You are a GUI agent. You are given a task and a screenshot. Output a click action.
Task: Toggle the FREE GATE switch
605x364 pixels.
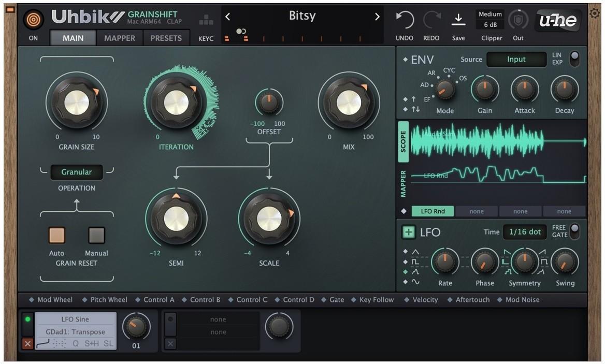click(x=574, y=231)
